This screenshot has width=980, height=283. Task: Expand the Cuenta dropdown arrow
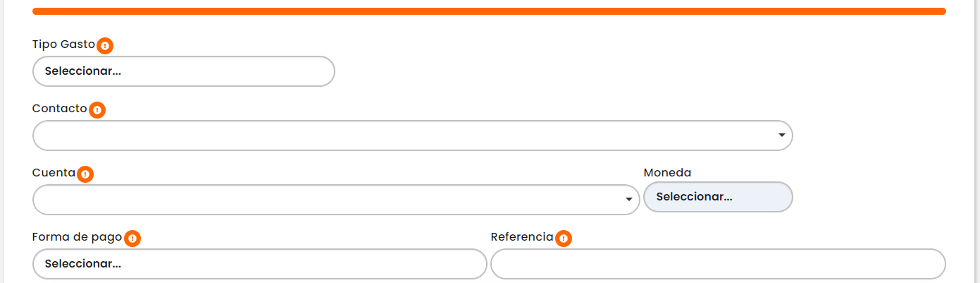pyautogui.click(x=628, y=200)
